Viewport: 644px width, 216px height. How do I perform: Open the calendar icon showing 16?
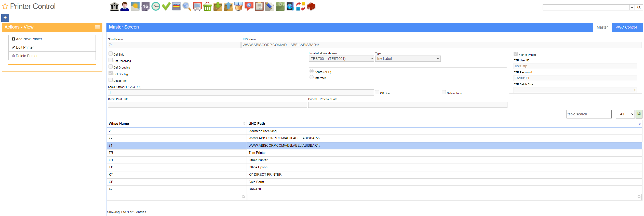[145, 6]
